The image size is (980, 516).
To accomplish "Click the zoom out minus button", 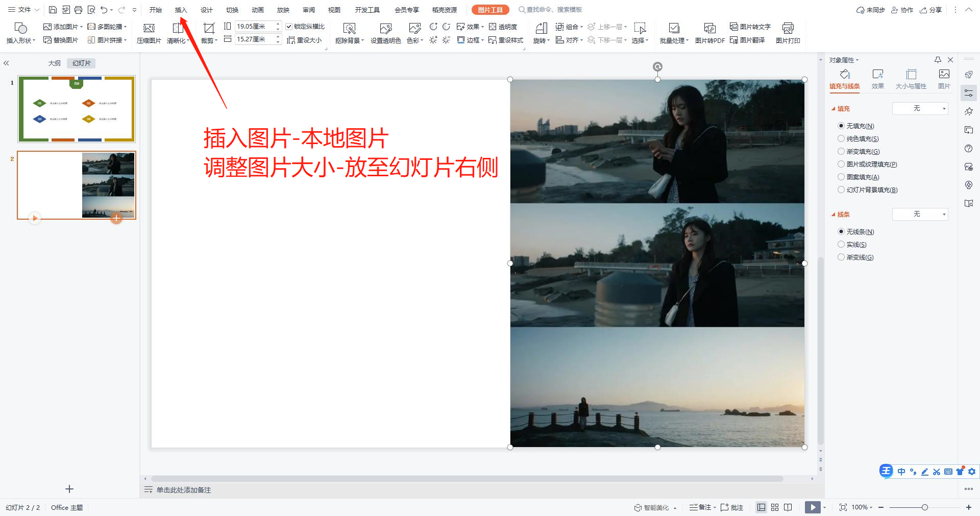I will click(881, 507).
